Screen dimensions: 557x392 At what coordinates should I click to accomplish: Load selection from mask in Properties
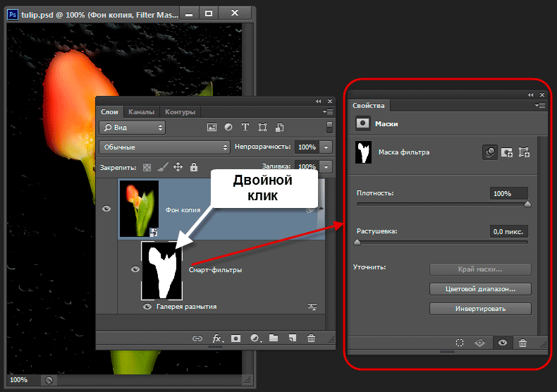click(x=459, y=343)
